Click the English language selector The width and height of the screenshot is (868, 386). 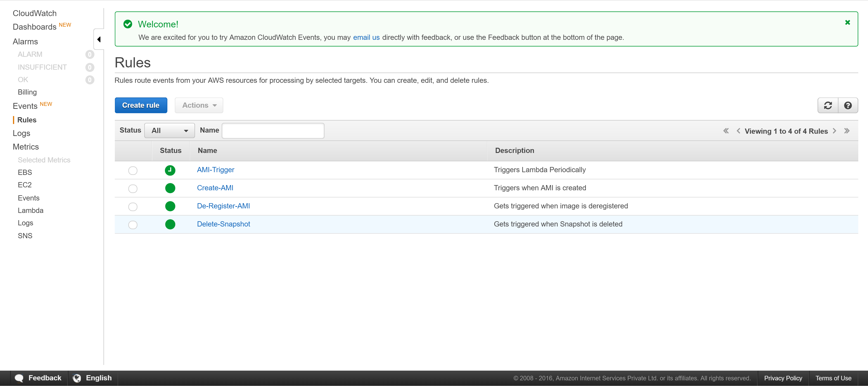coord(99,378)
